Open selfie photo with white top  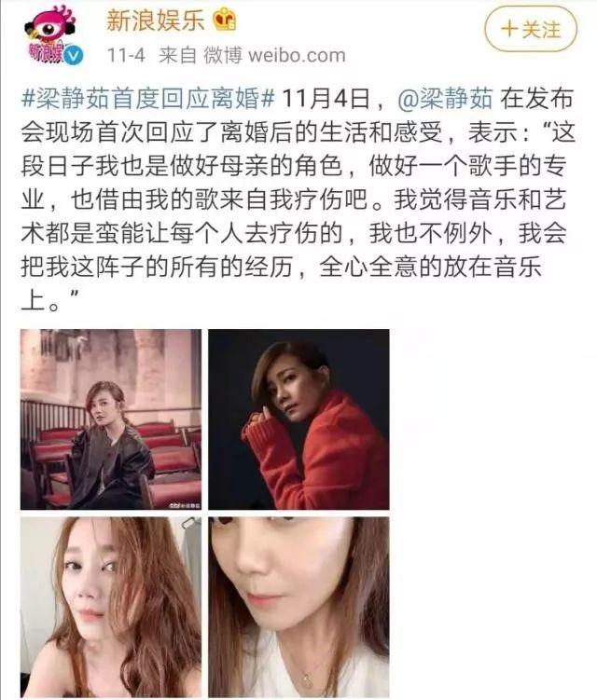click(x=298, y=607)
